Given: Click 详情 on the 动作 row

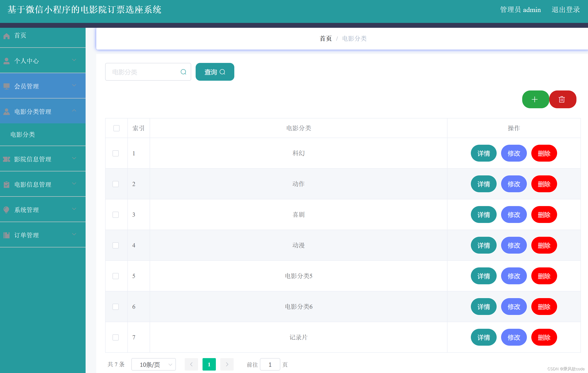Looking at the screenshot, I should 484,184.
